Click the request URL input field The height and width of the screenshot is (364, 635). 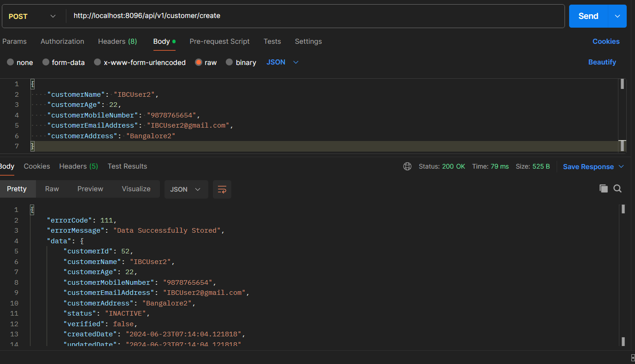[x=313, y=16]
